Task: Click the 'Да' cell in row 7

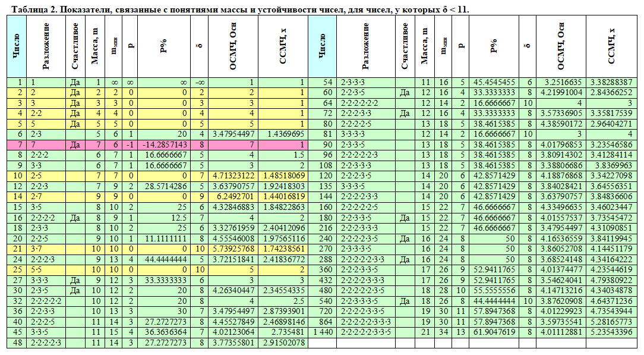Action: [x=75, y=144]
